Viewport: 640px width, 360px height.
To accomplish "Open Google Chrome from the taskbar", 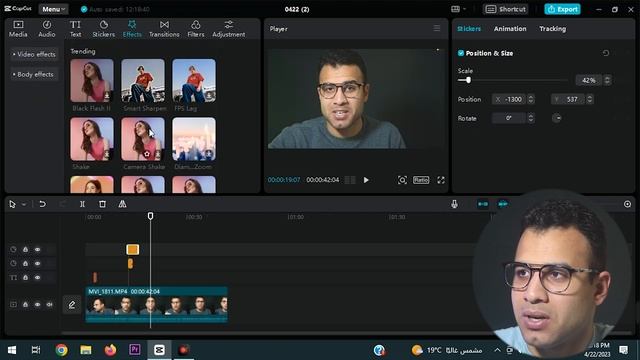I will pyautogui.click(x=61, y=349).
